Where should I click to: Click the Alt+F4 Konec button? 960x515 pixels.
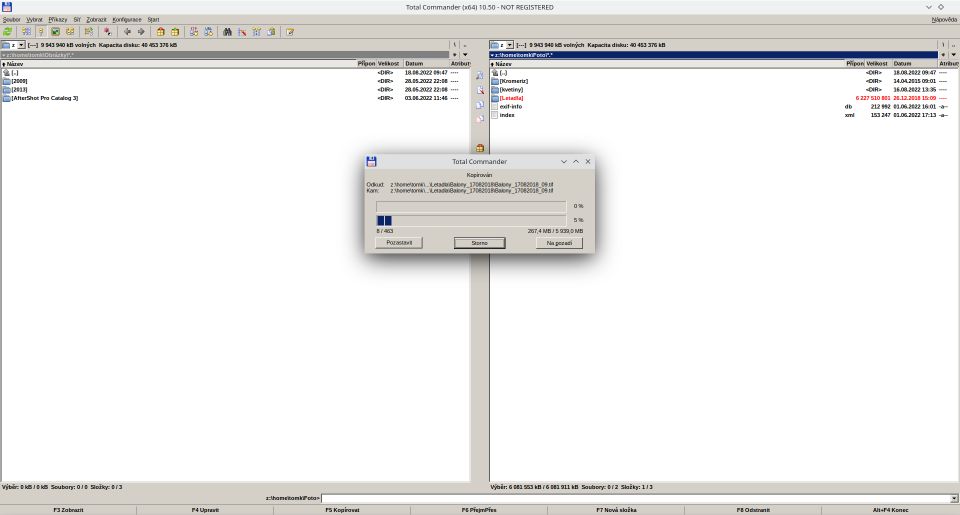pyautogui.click(x=890, y=509)
